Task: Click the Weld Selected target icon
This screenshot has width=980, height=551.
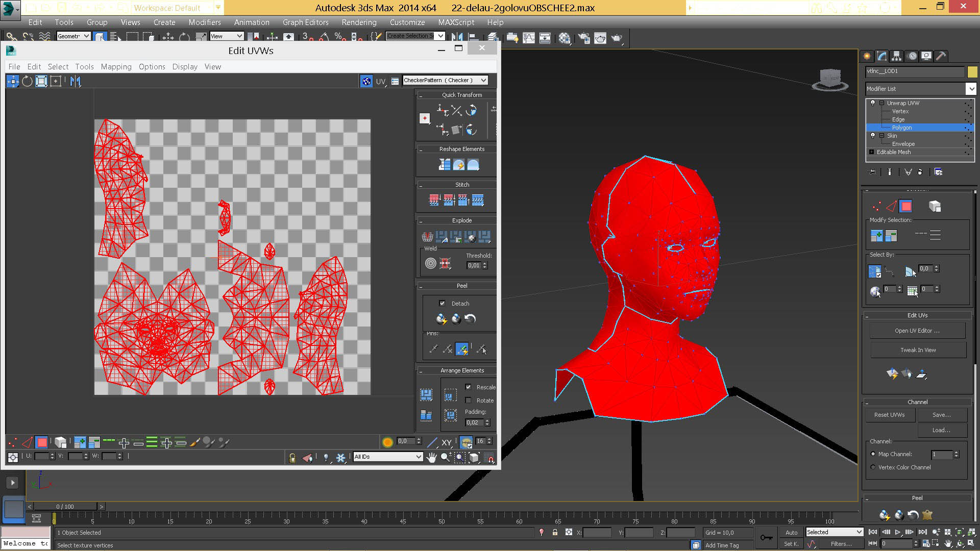Action: pos(431,263)
